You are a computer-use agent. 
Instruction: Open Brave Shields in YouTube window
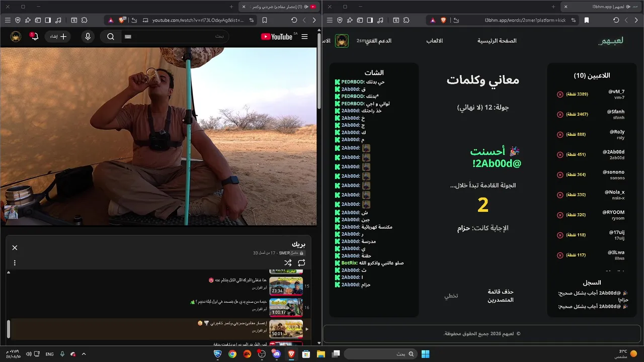click(122, 20)
